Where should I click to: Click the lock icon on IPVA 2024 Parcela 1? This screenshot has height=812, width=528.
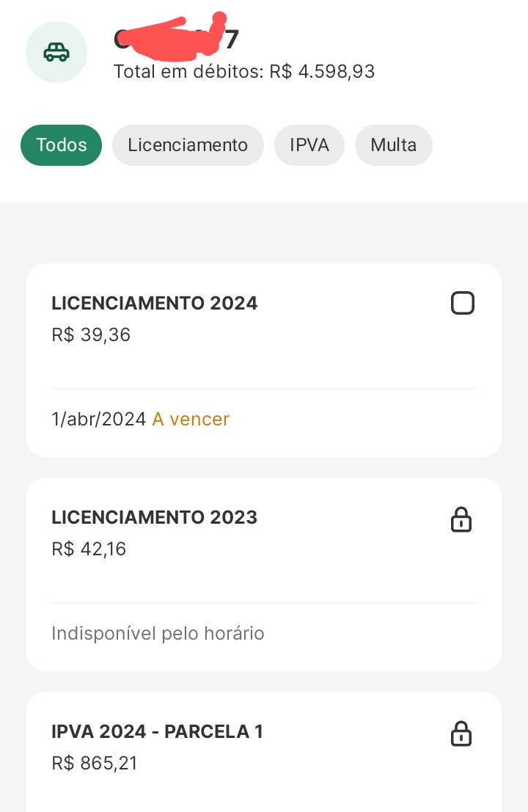[461, 734]
